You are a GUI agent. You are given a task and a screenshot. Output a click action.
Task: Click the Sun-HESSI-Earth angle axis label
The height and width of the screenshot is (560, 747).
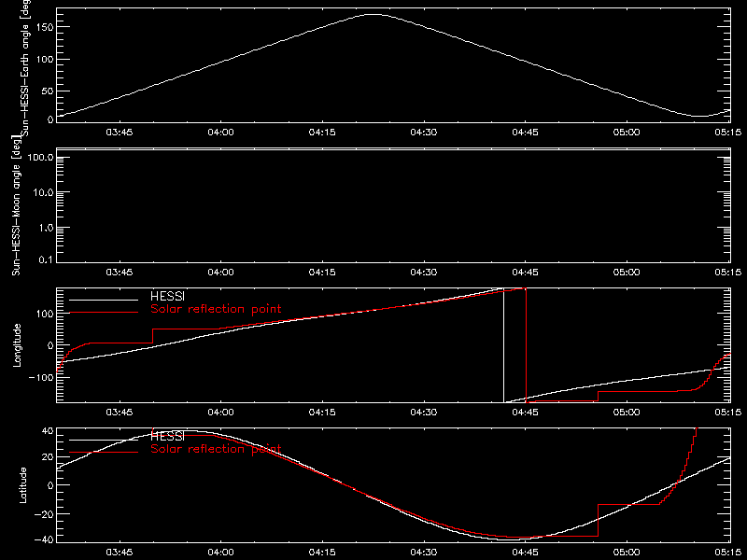click(x=25, y=68)
